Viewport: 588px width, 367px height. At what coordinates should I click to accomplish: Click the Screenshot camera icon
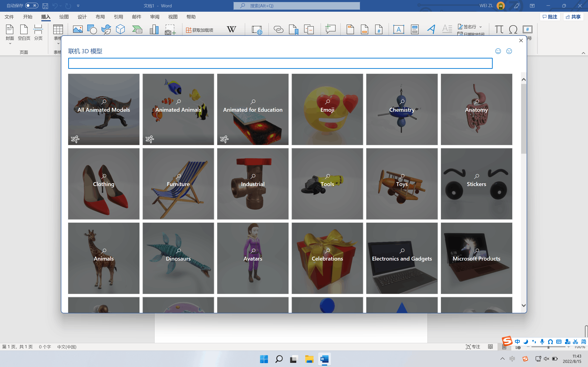click(x=170, y=30)
